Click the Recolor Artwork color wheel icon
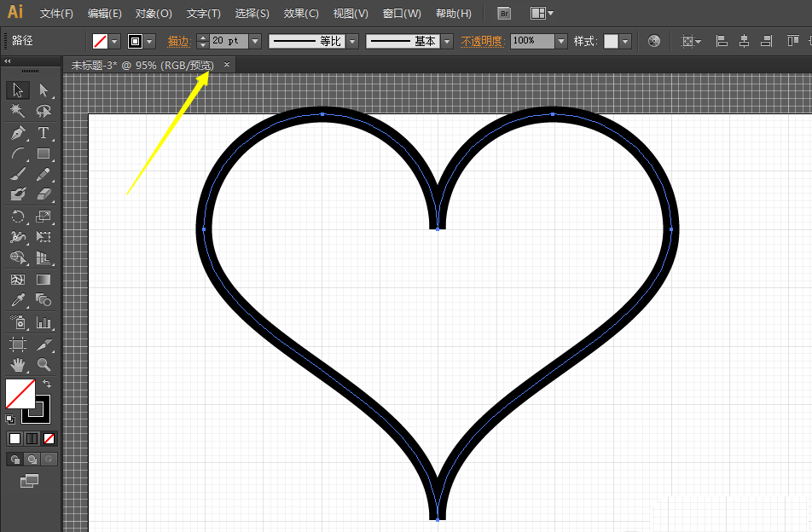812x532 pixels. tap(654, 42)
